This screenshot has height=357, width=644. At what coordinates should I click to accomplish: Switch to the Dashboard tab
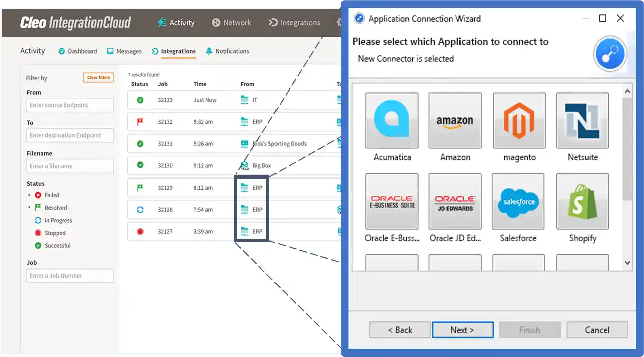point(77,51)
